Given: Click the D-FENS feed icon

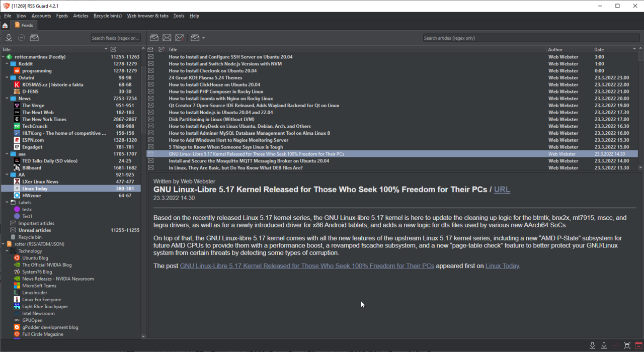Looking at the screenshot, I should (x=17, y=92).
